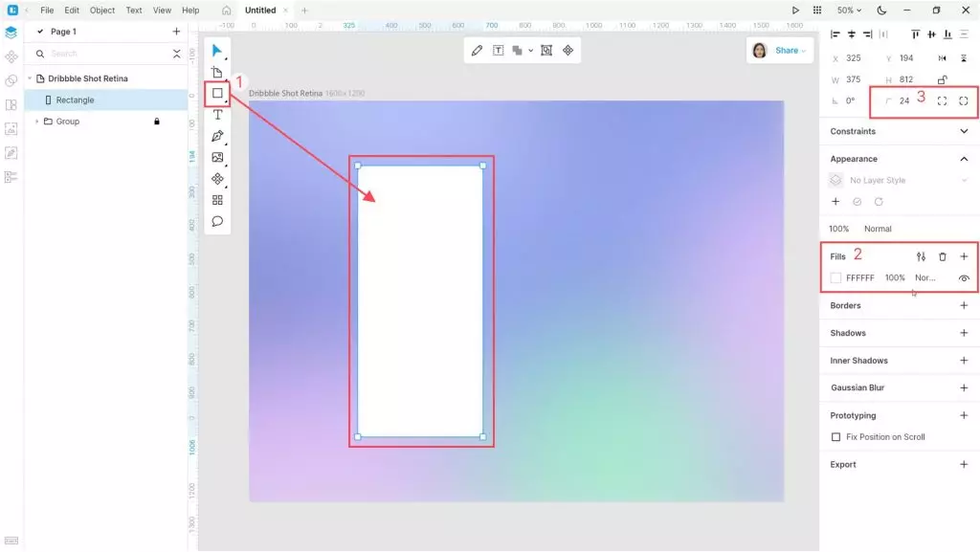The image size is (980, 552).
Task: Align selection to left edge
Action: pos(835,34)
